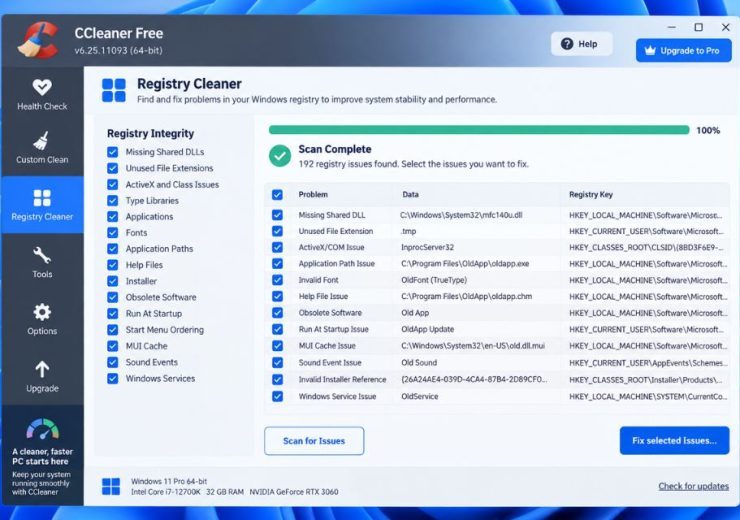The width and height of the screenshot is (740, 520).
Task: Click the CCleaner logo icon
Action: pyautogui.click(x=39, y=41)
